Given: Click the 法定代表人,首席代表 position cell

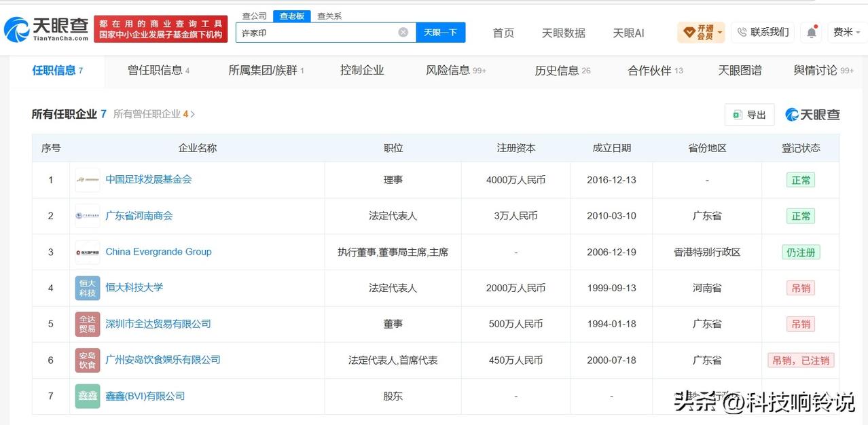Looking at the screenshot, I should point(393,361).
